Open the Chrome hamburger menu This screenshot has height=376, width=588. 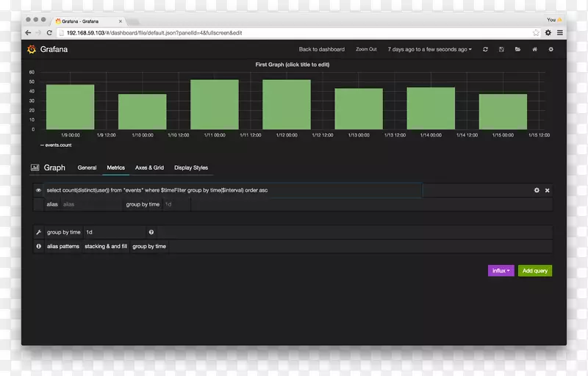click(560, 32)
